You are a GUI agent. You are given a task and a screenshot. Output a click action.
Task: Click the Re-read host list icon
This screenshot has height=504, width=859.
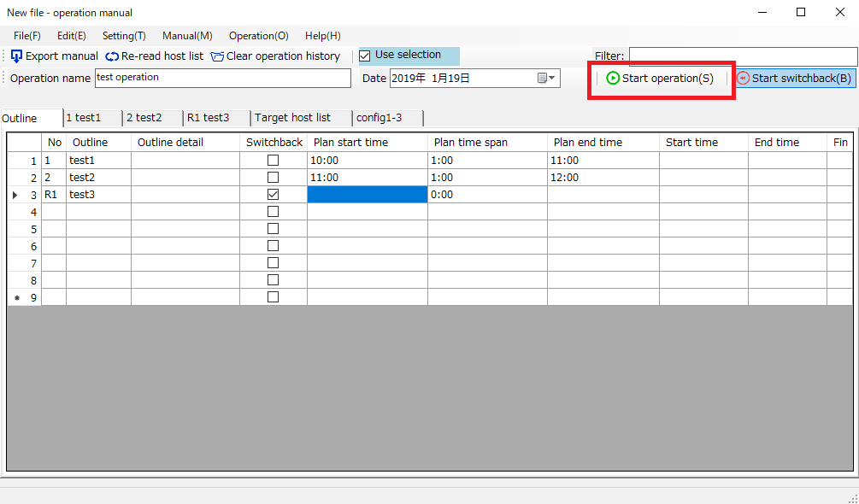click(112, 56)
